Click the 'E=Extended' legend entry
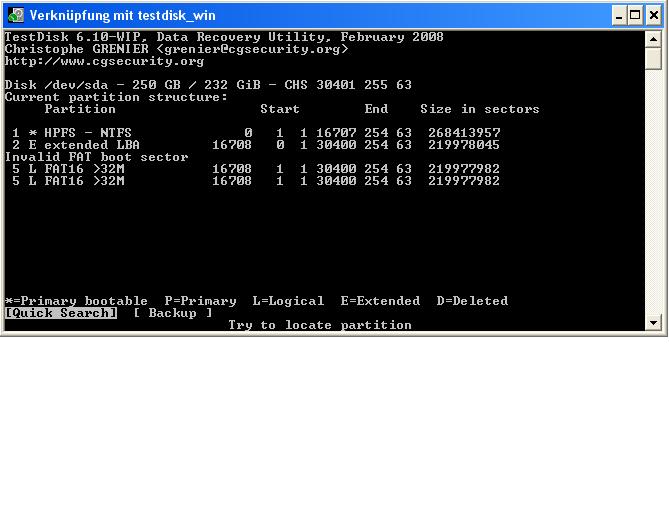Viewport: 669px width, 512px height. 380,301
